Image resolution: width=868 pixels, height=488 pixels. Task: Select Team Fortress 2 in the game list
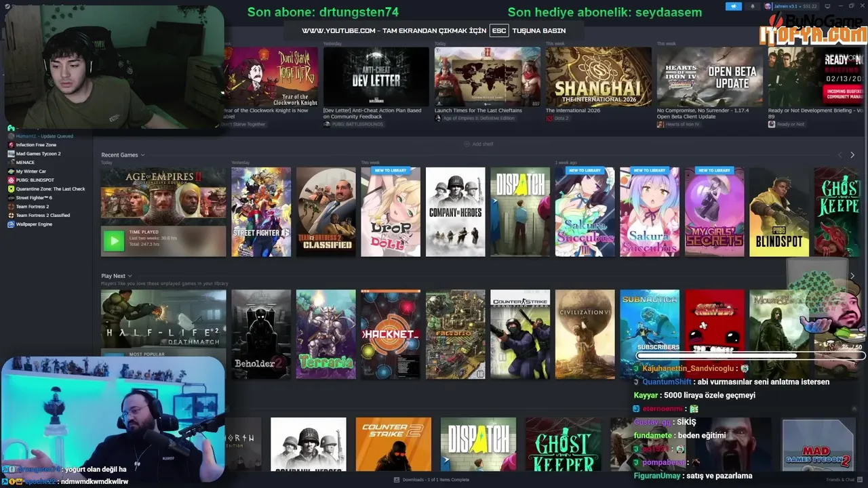[x=33, y=207]
